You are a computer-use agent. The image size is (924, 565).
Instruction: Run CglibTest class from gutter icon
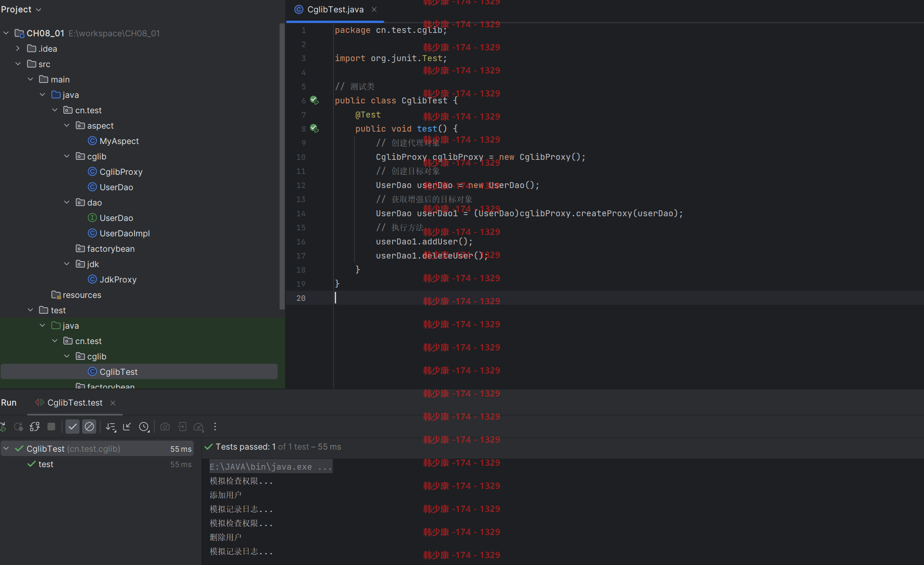tap(314, 100)
